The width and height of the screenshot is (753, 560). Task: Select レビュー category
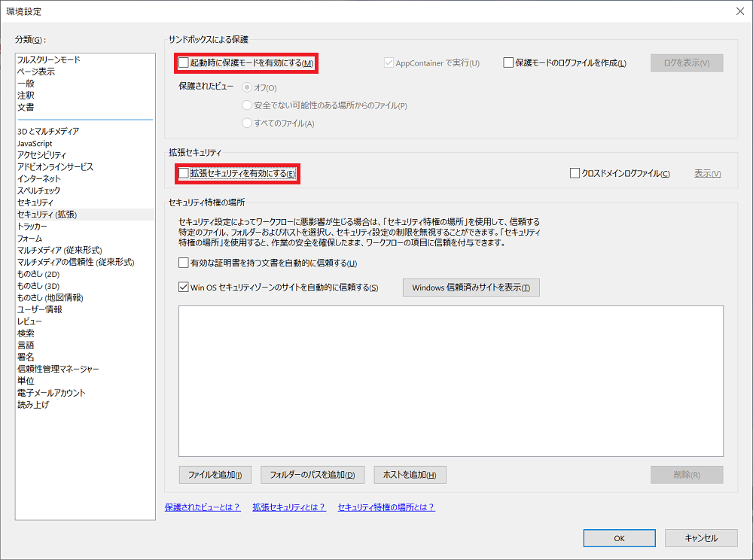click(29, 321)
